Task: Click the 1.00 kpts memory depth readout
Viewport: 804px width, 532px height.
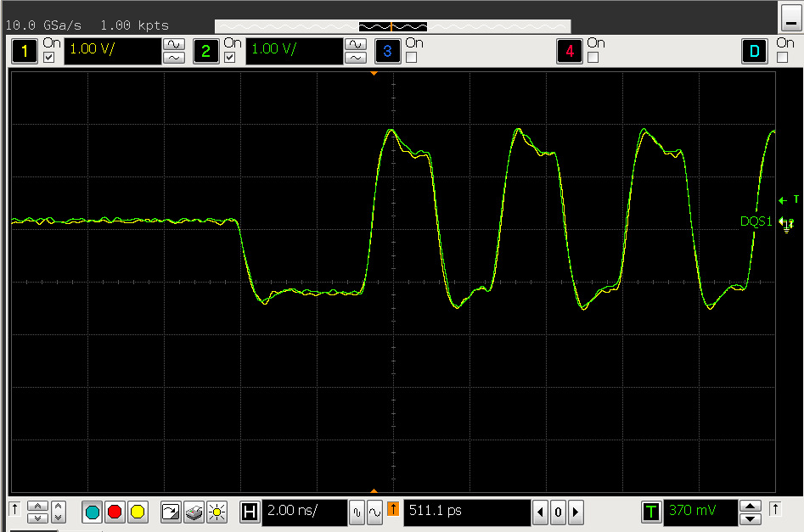Action: click(134, 25)
